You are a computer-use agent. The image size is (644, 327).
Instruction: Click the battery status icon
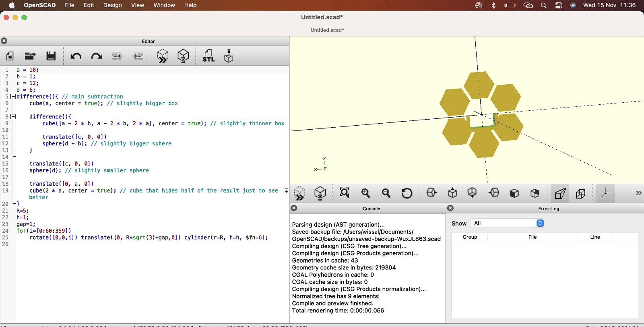click(510, 5)
